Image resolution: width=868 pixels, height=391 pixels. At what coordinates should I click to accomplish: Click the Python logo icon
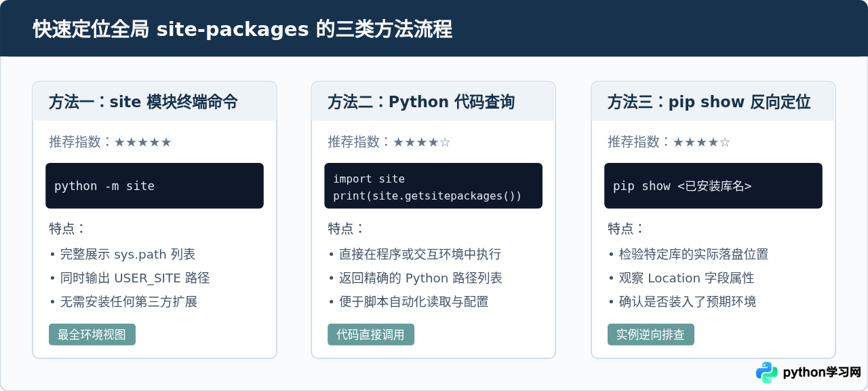(x=767, y=373)
